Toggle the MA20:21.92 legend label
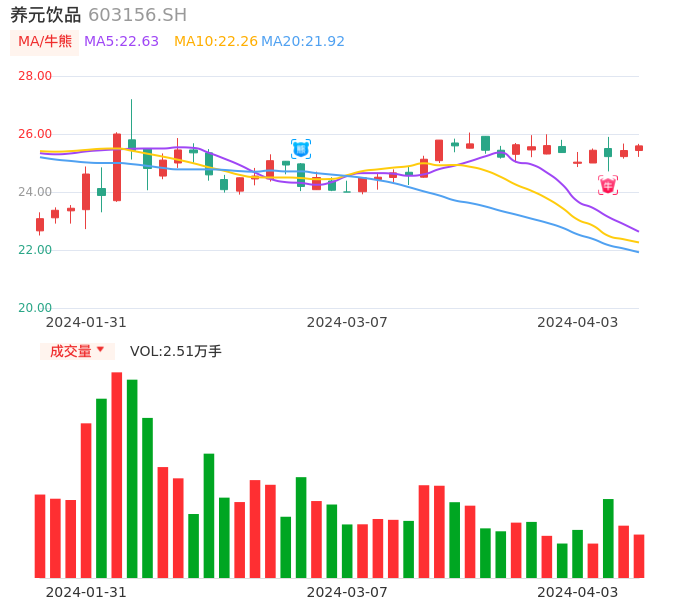This screenshot has height=606, width=686. tap(303, 42)
